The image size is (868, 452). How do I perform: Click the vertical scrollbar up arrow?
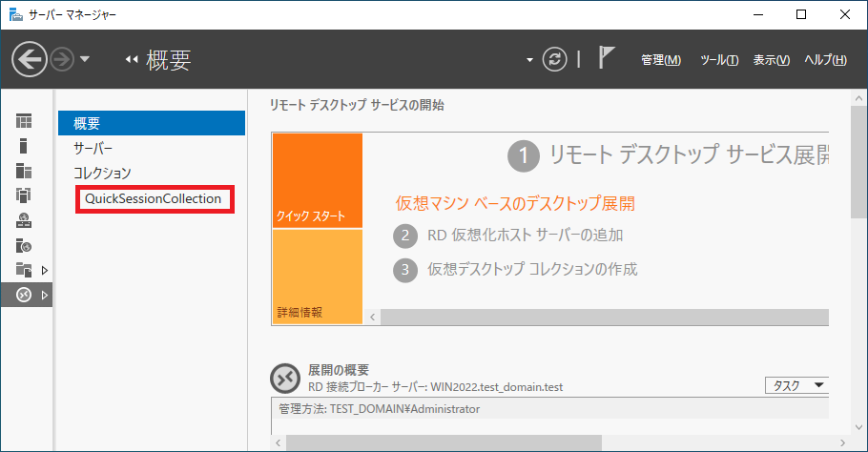858,98
